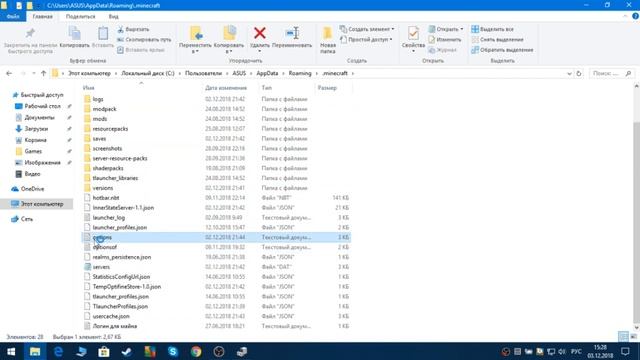Switch to the Вид ribbon tab
Viewport: 640px width, 360px height.
[113, 16]
